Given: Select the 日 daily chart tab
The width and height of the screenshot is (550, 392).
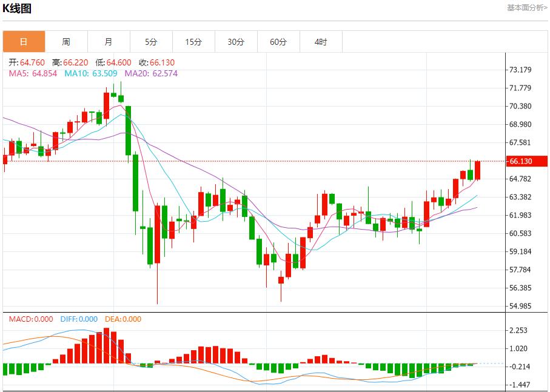Looking at the screenshot, I should [24, 42].
